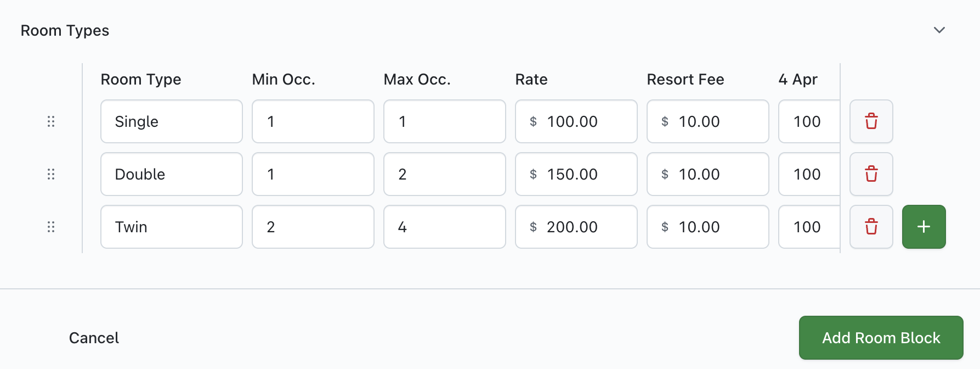Edit the Double room type name field
Image resolution: width=980 pixels, height=369 pixels.
(x=171, y=174)
